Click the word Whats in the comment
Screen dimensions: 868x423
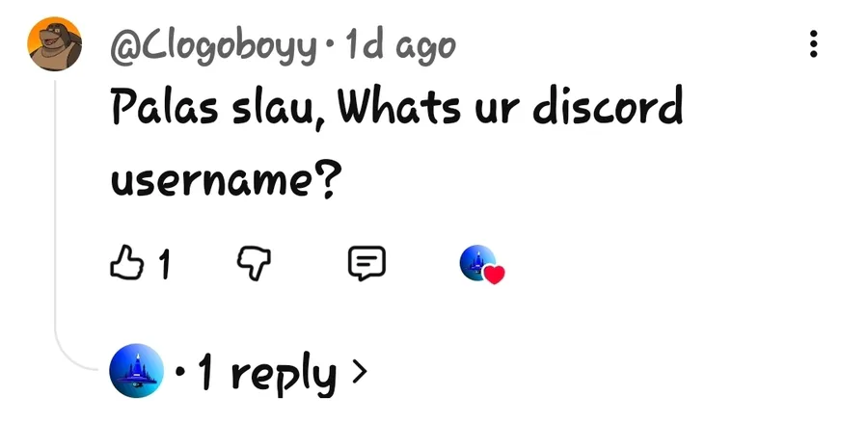click(x=399, y=105)
